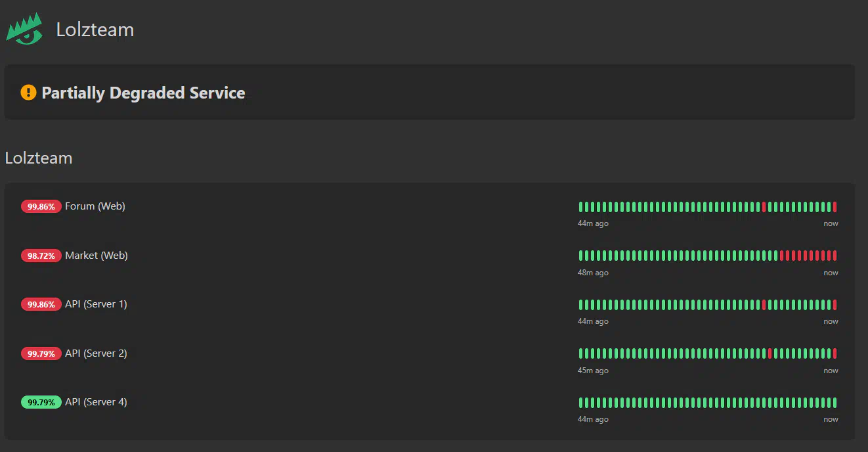Click the now label in the API (Server 1) row
This screenshot has height=452, width=868.
coord(831,322)
